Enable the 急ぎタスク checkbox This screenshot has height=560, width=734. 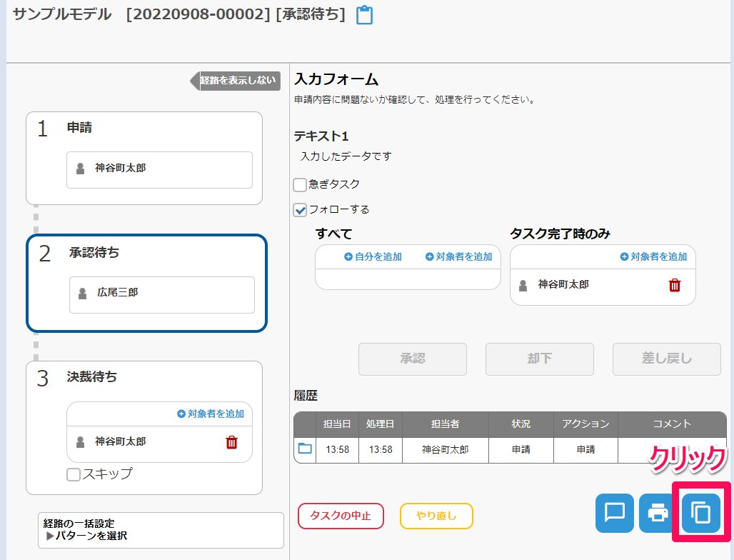pyautogui.click(x=301, y=185)
